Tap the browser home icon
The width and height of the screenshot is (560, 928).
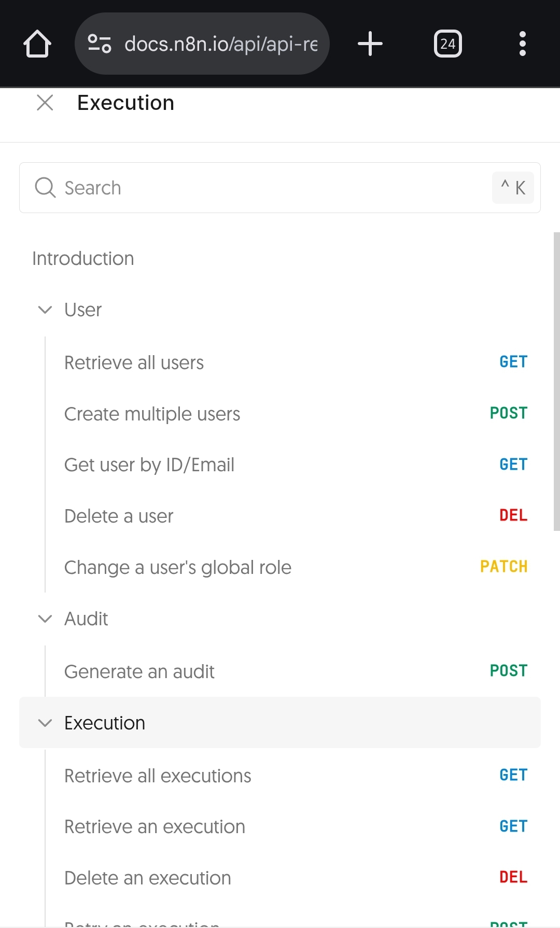37,44
